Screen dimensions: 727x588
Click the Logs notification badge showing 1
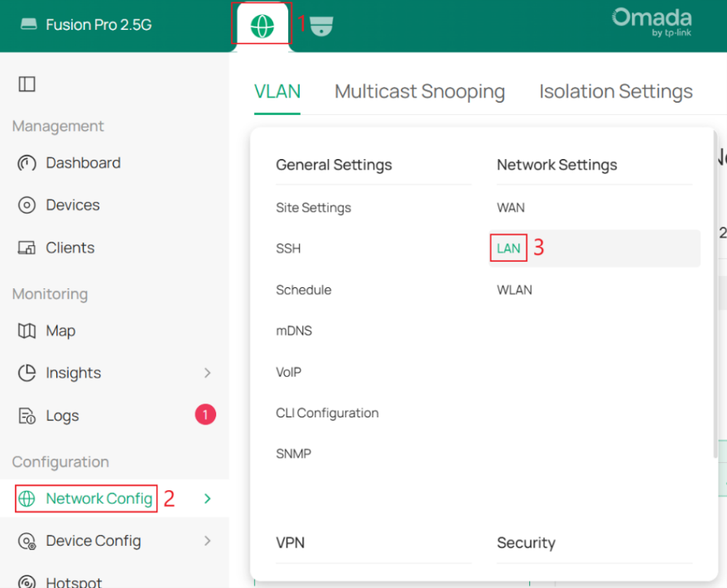pos(205,415)
